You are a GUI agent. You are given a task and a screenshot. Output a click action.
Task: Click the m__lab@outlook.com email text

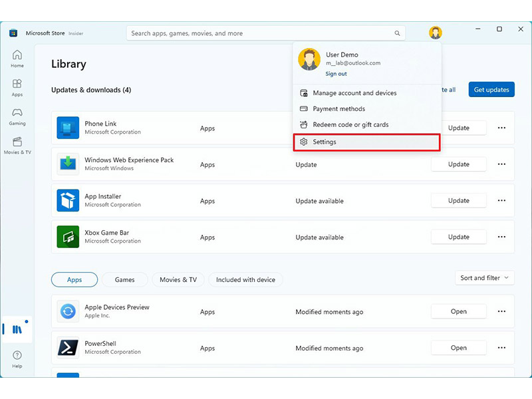tap(353, 63)
